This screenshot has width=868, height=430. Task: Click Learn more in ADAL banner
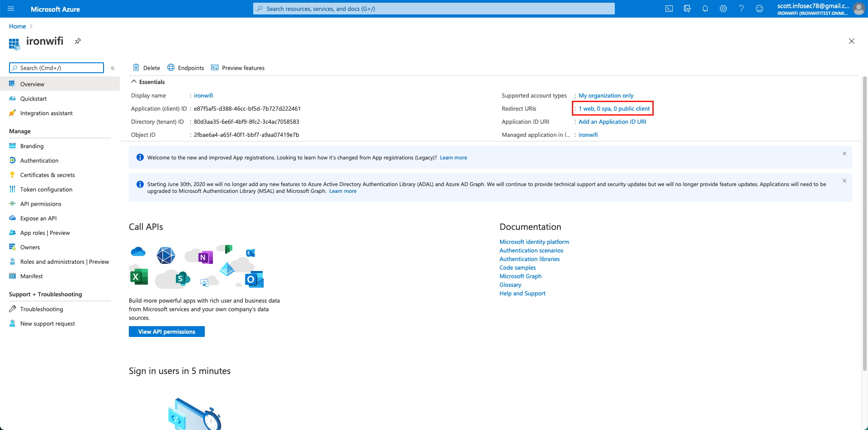click(x=343, y=191)
